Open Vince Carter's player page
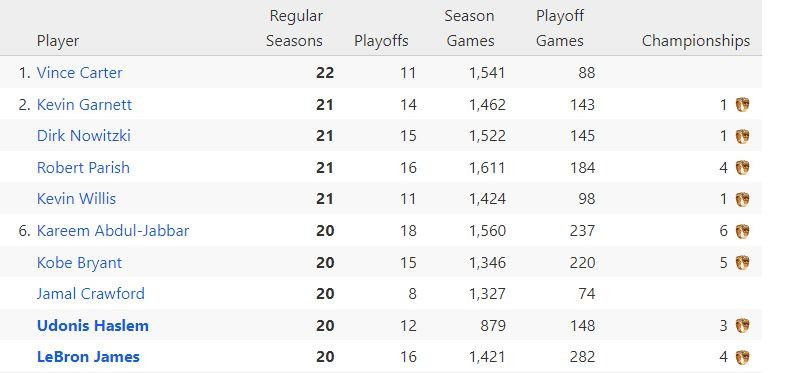 [x=79, y=73]
